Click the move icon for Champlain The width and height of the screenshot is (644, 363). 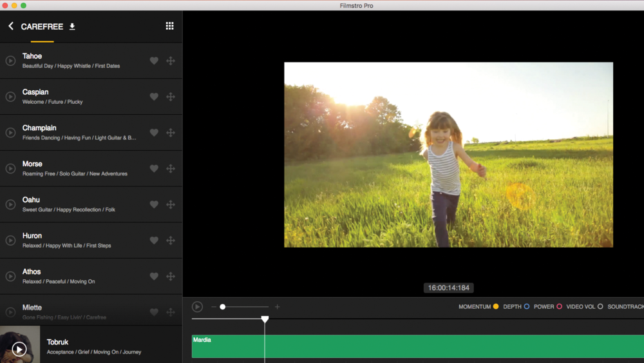[171, 133]
